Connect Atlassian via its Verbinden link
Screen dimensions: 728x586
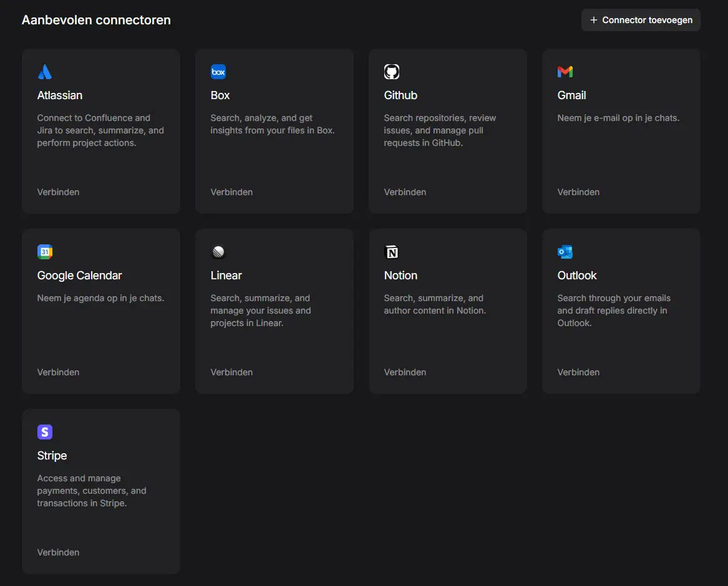coord(58,192)
